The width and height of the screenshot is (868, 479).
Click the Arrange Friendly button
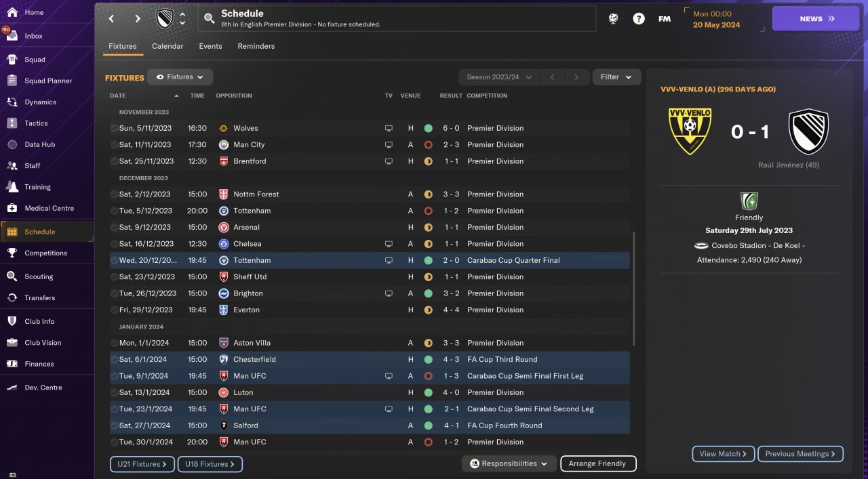click(x=597, y=463)
